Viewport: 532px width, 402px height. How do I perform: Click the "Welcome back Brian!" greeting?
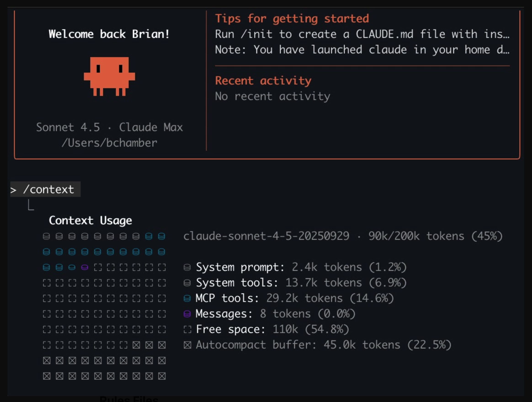(x=109, y=34)
